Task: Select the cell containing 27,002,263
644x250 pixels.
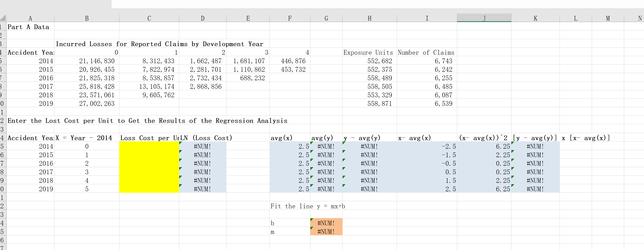Action: point(87,103)
